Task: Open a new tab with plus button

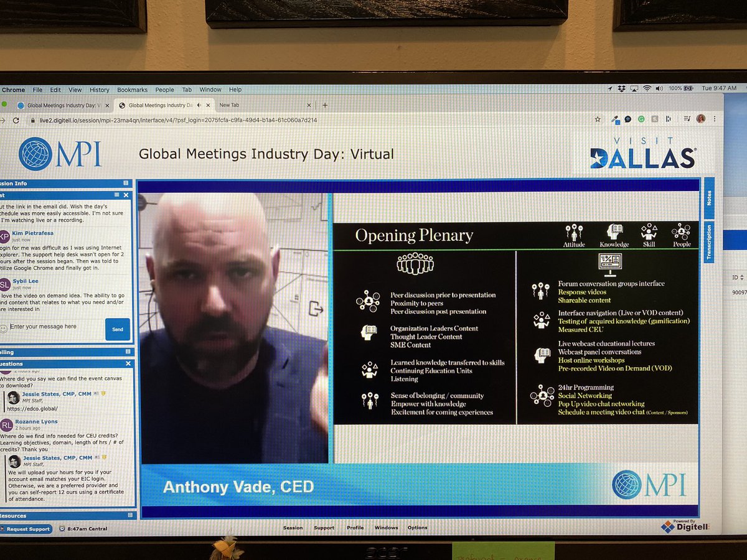Action: coord(324,105)
